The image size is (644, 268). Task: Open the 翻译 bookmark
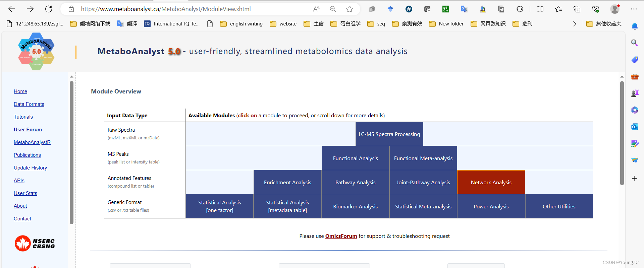(x=127, y=24)
